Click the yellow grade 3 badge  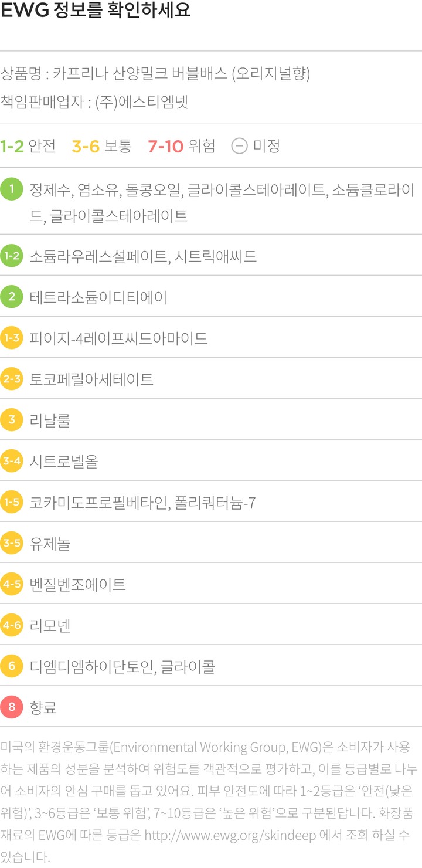coord(12,420)
